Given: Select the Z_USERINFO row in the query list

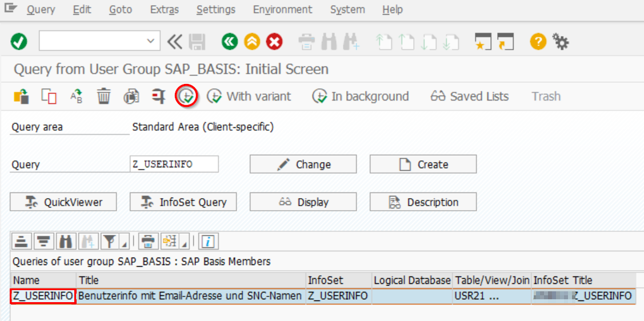Looking at the screenshot, I should (43, 296).
